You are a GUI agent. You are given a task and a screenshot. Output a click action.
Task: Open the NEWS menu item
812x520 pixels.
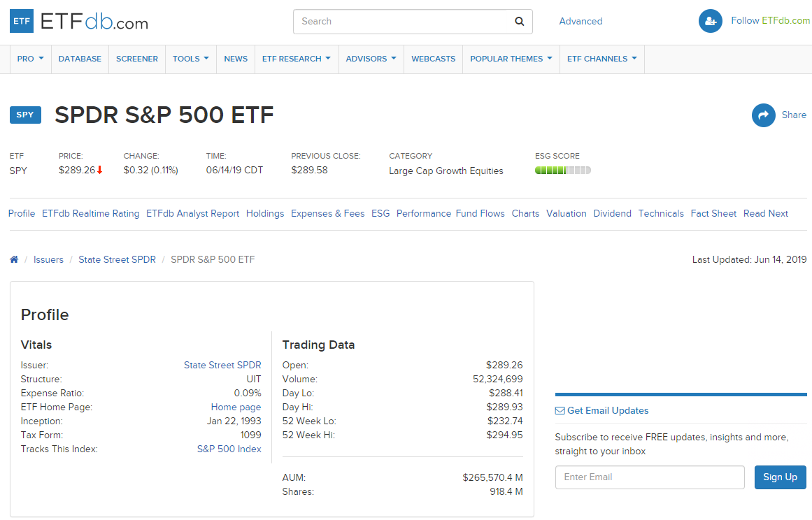[236, 59]
